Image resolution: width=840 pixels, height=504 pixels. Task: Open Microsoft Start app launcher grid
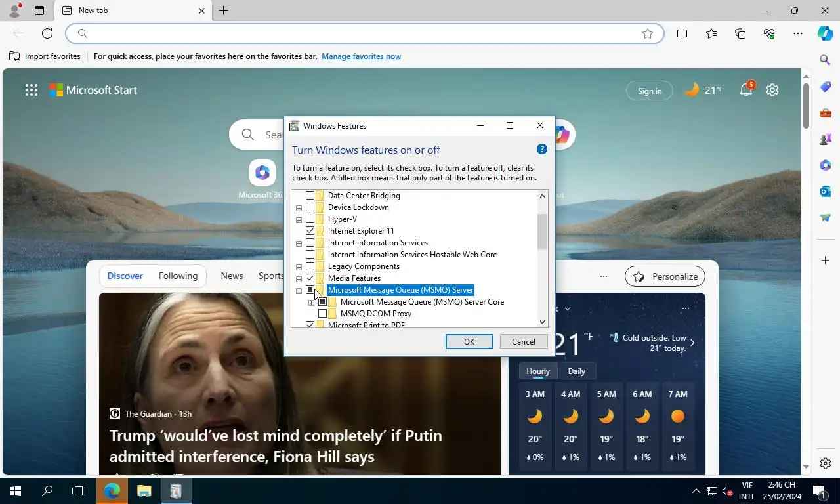31,90
